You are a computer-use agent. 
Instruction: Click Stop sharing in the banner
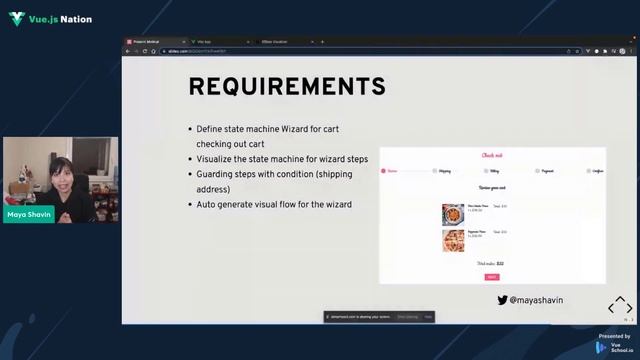click(x=408, y=317)
